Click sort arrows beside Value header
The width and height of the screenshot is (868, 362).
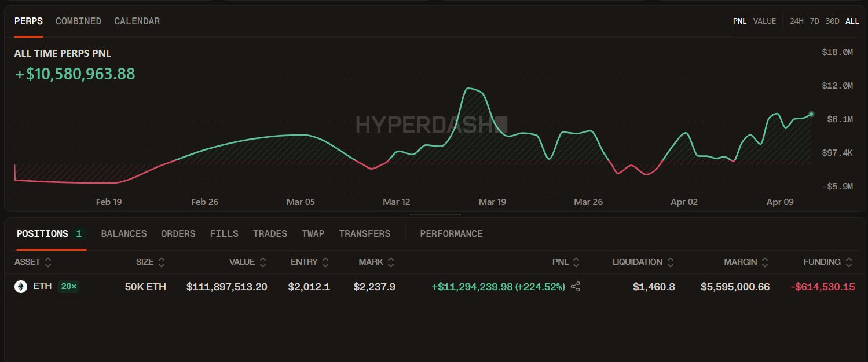click(x=263, y=262)
